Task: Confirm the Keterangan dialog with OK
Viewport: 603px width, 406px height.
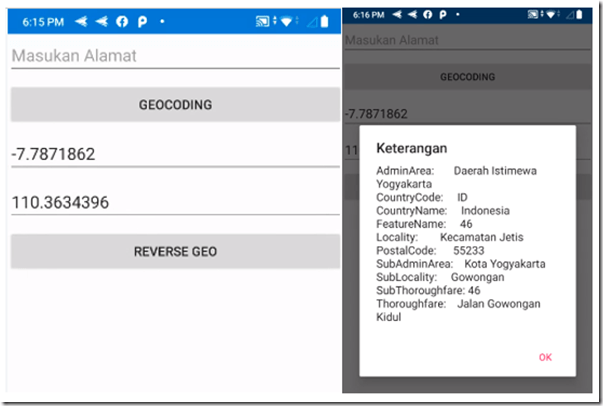Action: (545, 357)
